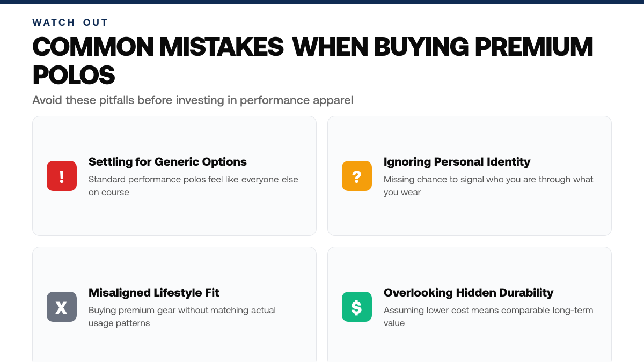Click the Common Mistakes main title
The width and height of the screenshot is (644, 362).
pos(313,61)
